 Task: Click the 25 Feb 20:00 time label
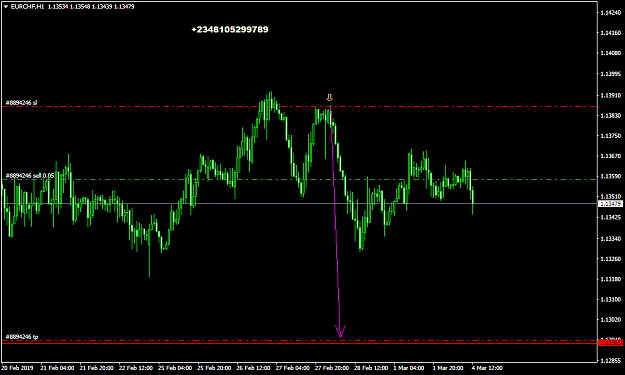coord(214,368)
